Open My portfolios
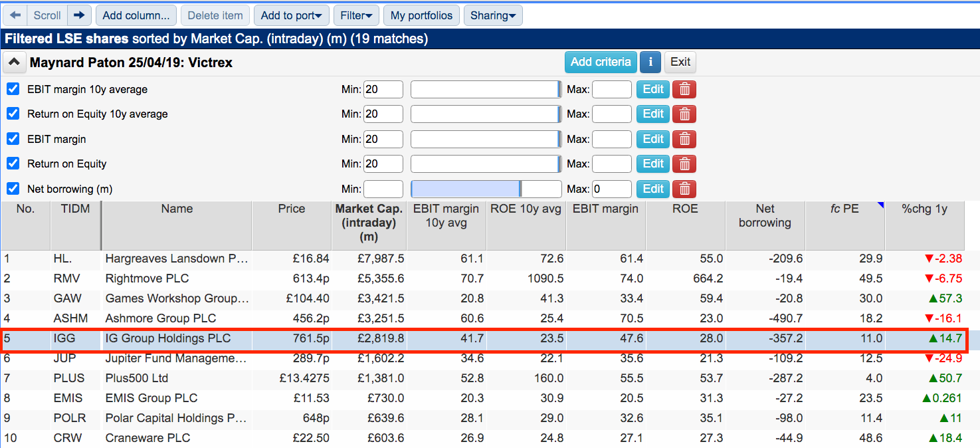Viewport: 980px width, 448px height. tap(421, 15)
